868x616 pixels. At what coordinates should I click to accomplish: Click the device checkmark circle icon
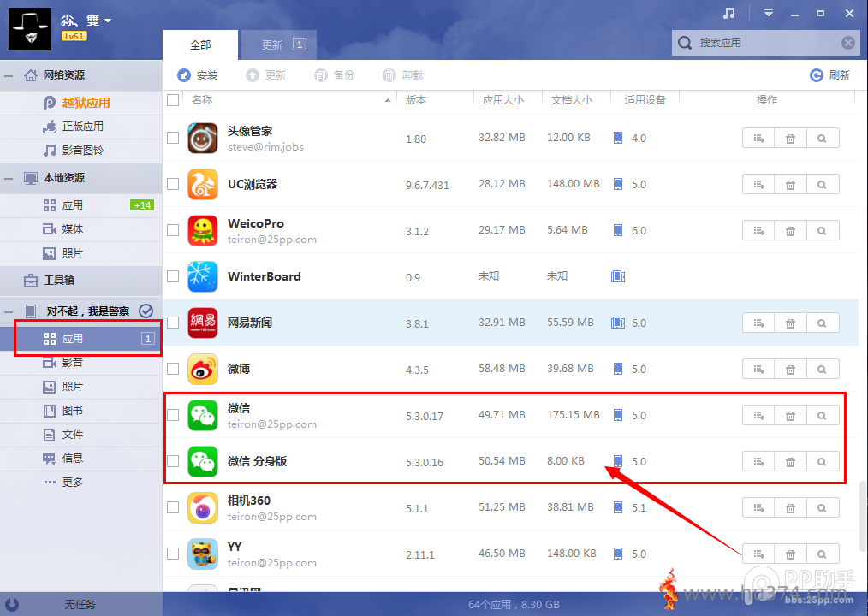click(x=146, y=311)
